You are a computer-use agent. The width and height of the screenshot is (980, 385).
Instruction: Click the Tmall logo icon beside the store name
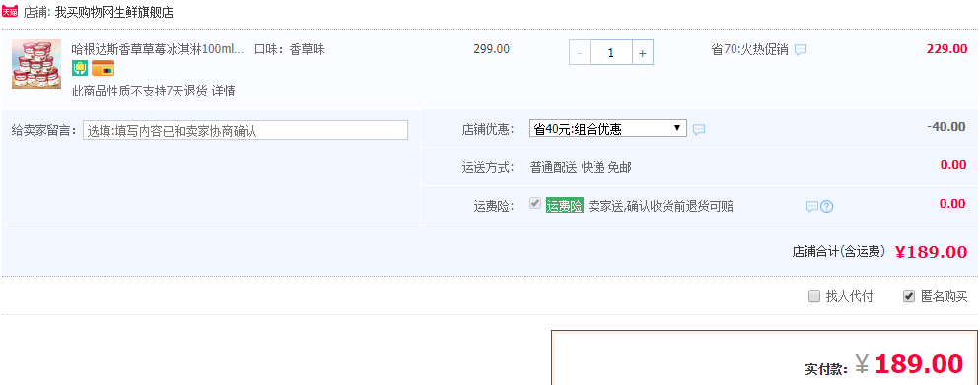(x=10, y=12)
